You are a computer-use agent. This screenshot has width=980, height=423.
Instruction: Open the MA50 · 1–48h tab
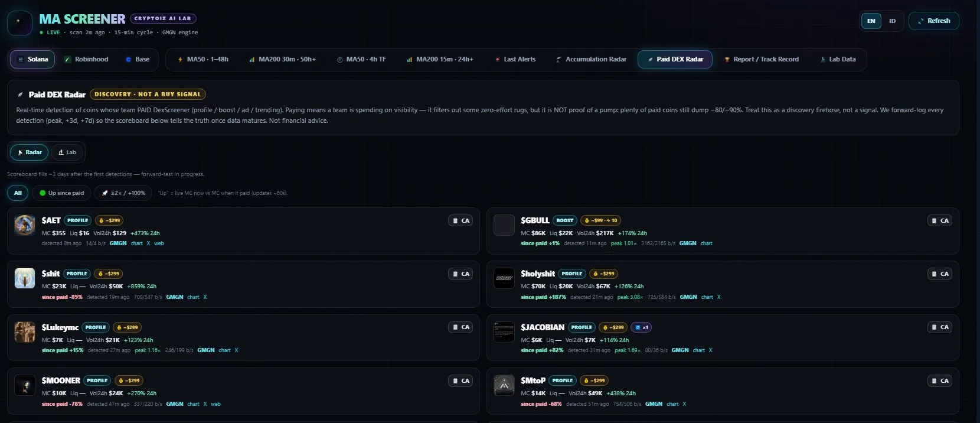point(203,59)
